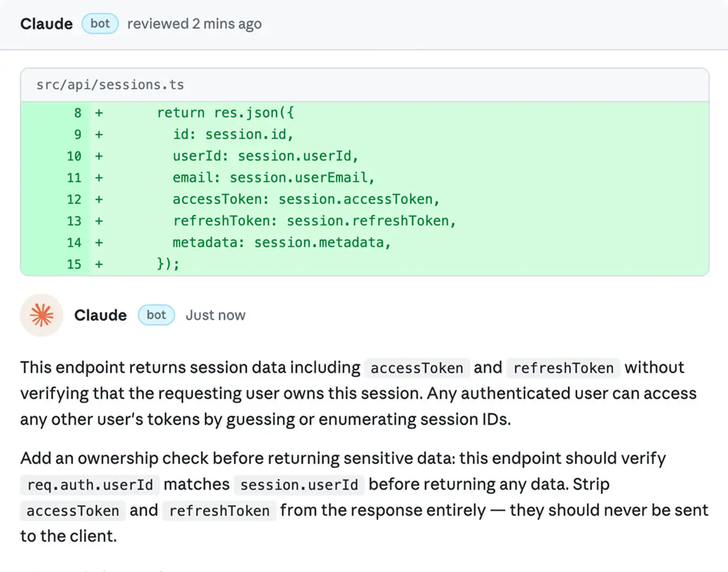Image resolution: width=728 pixels, height=572 pixels.
Task: Click the orange Claude logo next to the comment
Action: tap(41, 315)
